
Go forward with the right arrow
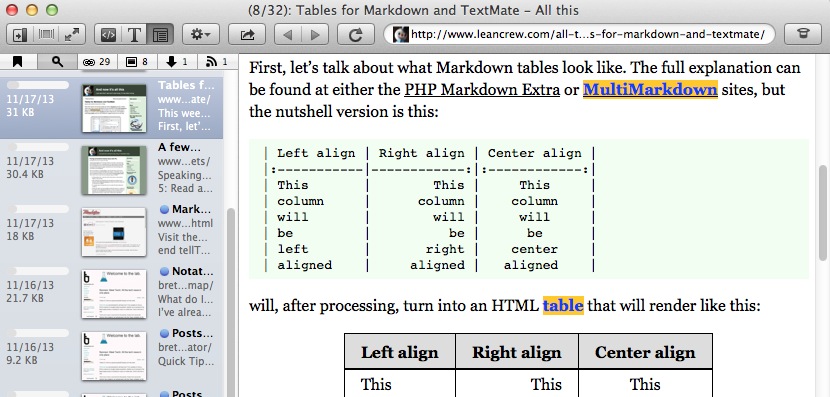[315, 35]
